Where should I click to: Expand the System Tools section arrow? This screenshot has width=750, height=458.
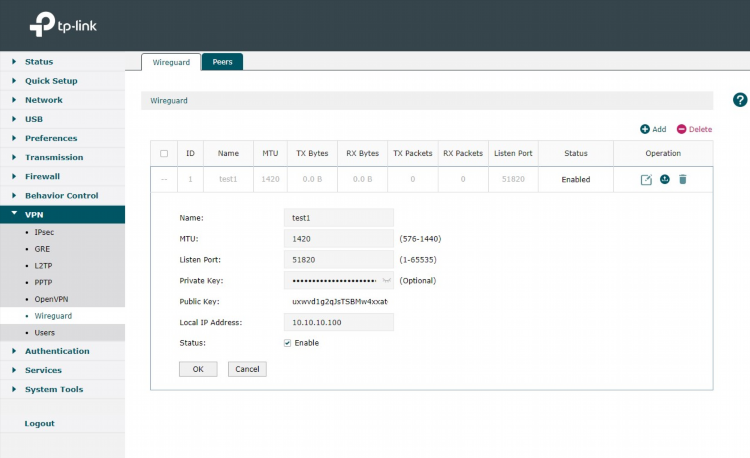tap(14, 389)
